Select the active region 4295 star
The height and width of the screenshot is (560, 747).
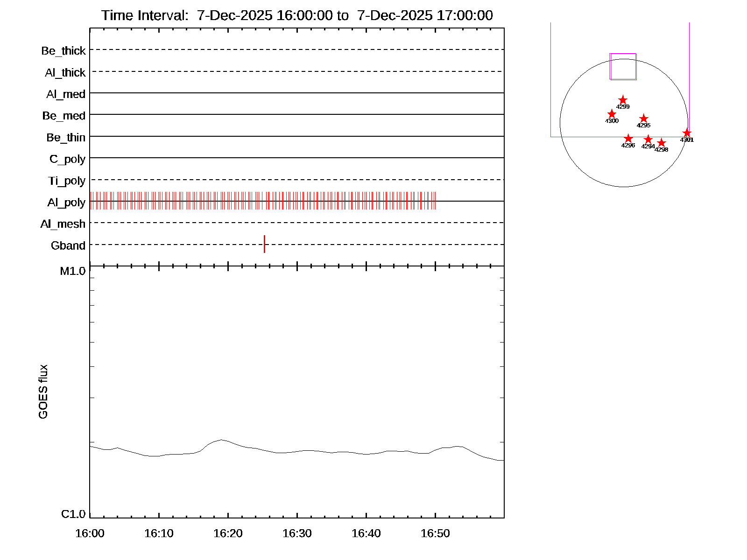(643, 119)
